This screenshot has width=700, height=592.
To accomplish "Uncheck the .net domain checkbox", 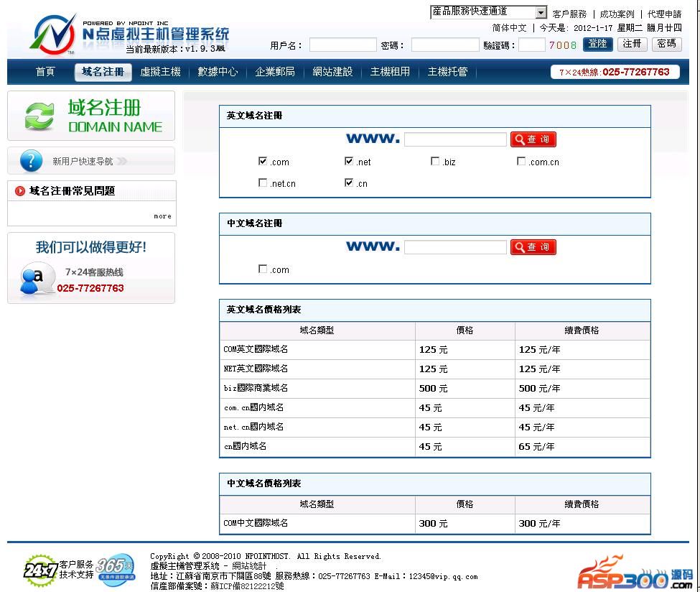I will tap(349, 161).
